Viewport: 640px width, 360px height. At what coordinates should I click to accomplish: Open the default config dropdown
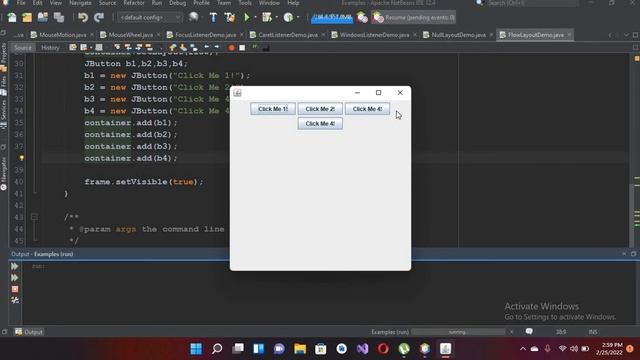coord(150,17)
